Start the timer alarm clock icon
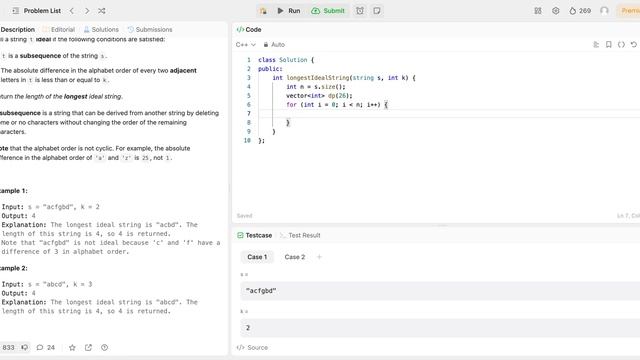640x360 pixels. click(x=360, y=11)
